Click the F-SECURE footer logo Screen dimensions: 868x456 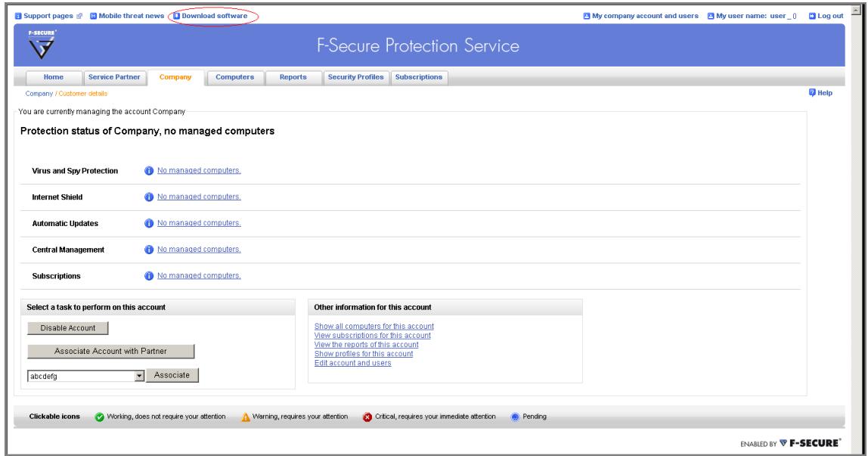point(811,443)
